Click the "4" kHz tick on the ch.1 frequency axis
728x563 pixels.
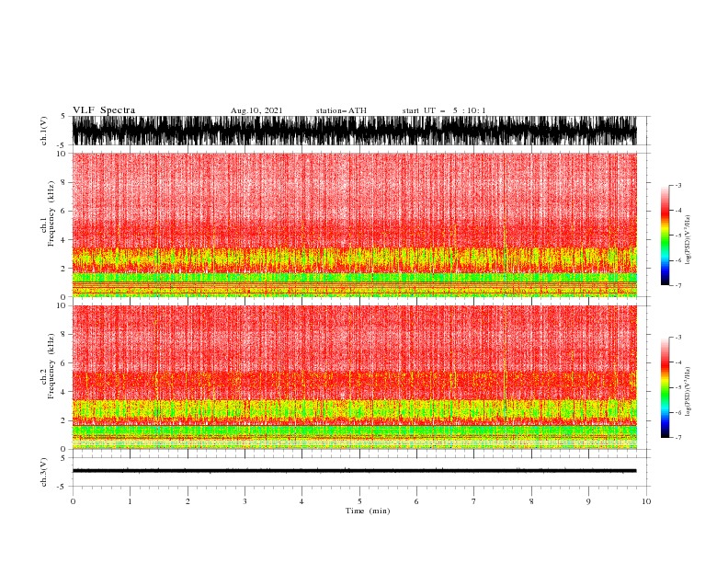(x=63, y=240)
